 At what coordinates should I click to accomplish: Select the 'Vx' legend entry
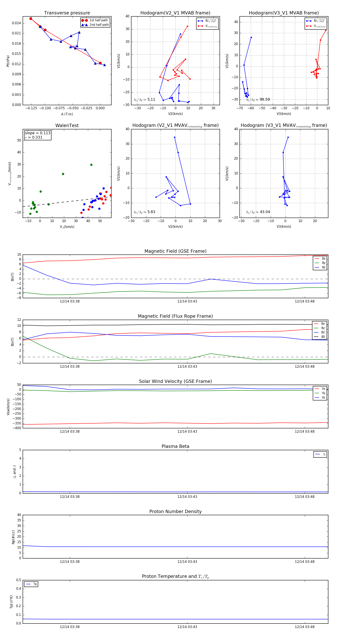pyautogui.click(x=320, y=389)
